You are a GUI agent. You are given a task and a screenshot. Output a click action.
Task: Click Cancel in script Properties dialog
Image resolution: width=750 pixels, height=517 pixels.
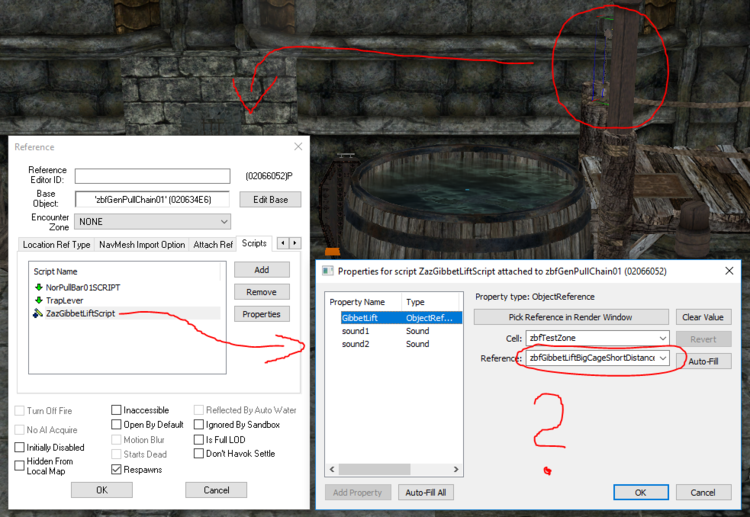pos(704,492)
